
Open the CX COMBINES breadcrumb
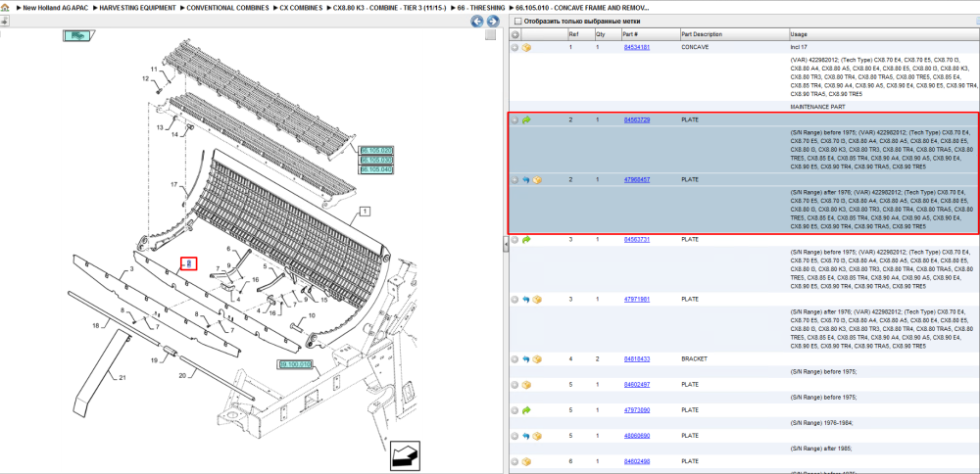301,8
